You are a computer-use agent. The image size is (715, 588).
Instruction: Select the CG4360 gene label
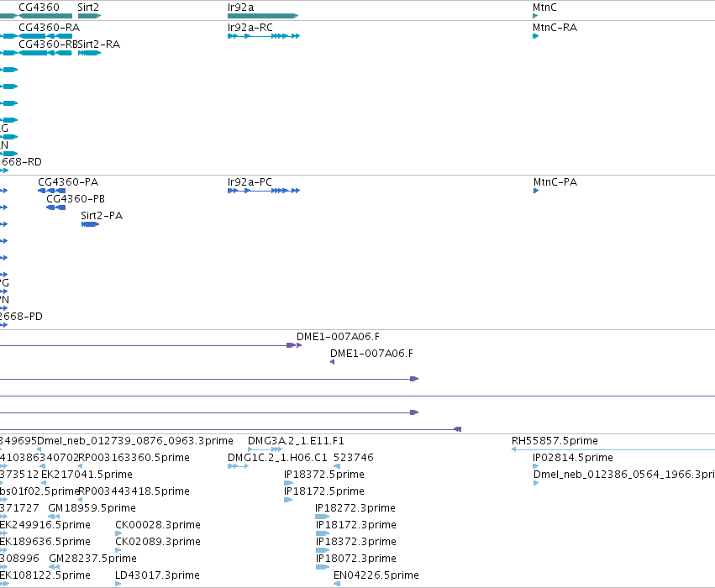tap(39, 8)
